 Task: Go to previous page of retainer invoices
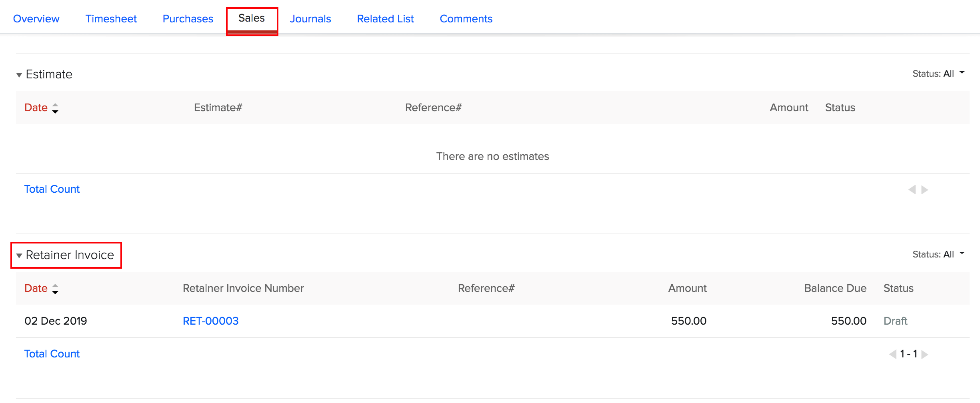click(x=892, y=354)
